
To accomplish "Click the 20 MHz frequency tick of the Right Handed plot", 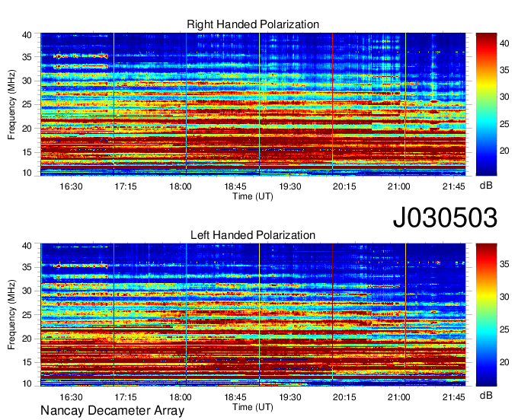I will [27, 129].
